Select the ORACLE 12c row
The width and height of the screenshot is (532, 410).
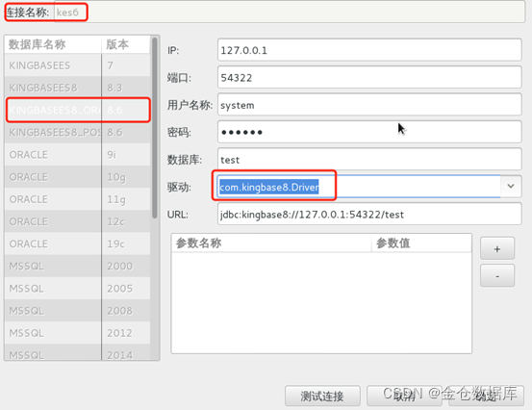click(77, 221)
